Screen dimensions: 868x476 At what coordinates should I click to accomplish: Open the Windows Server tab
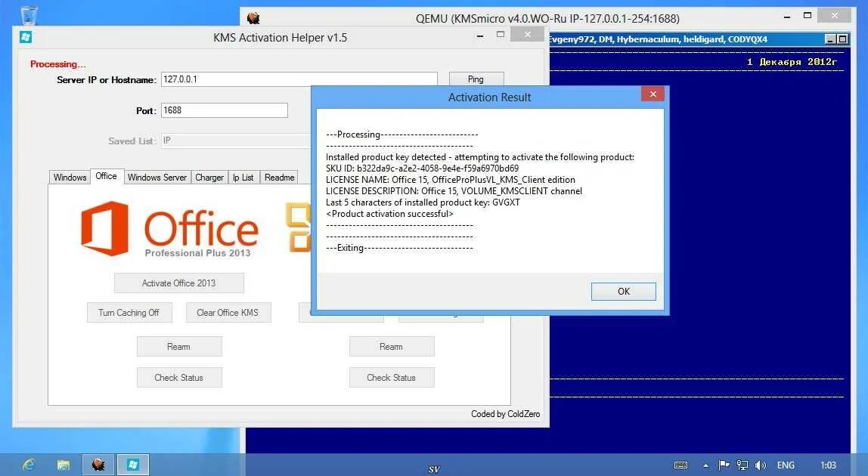pyautogui.click(x=157, y=177)
